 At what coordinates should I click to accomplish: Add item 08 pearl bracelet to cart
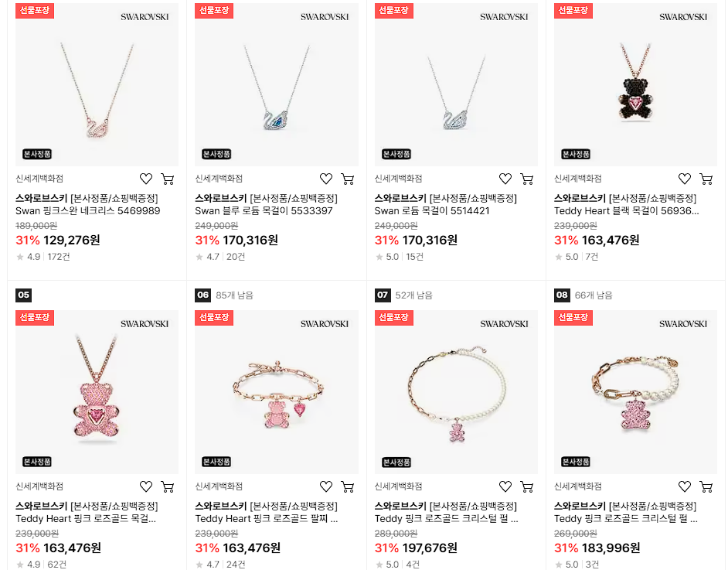(706, 486)
